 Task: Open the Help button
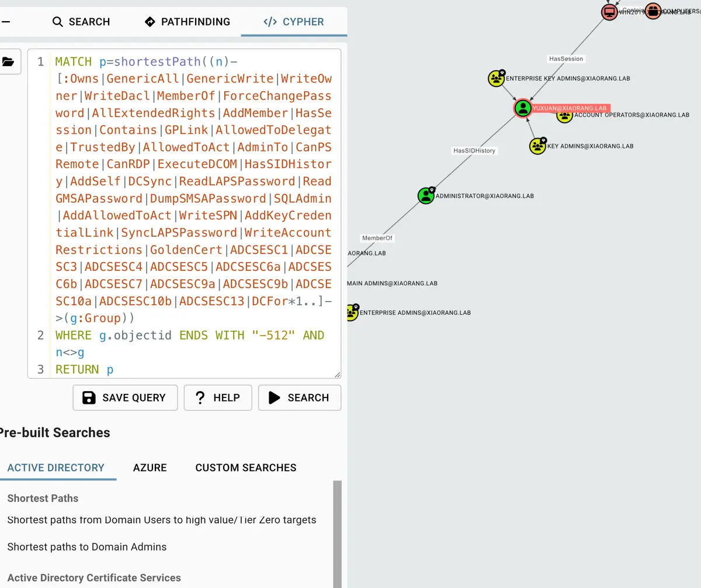218,397
